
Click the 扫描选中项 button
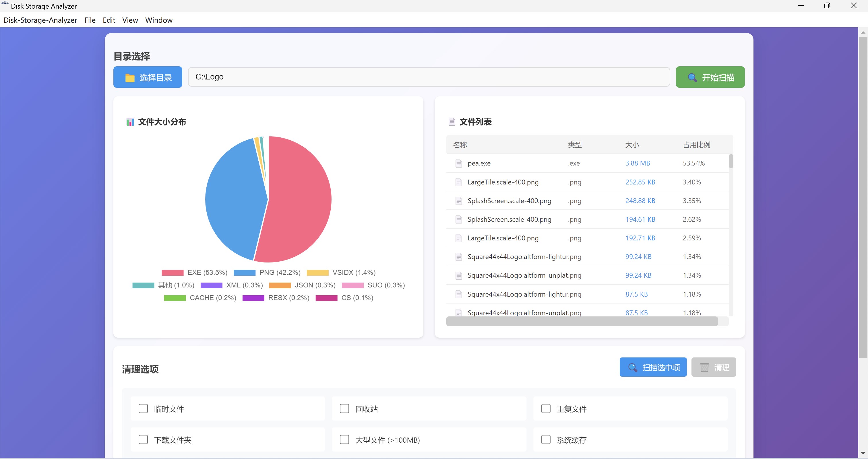pos(653,367)
